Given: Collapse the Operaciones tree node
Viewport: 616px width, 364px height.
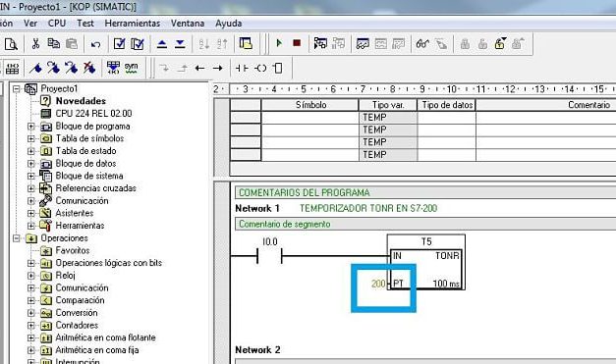Looking at the screenshot, I should 17,238.
